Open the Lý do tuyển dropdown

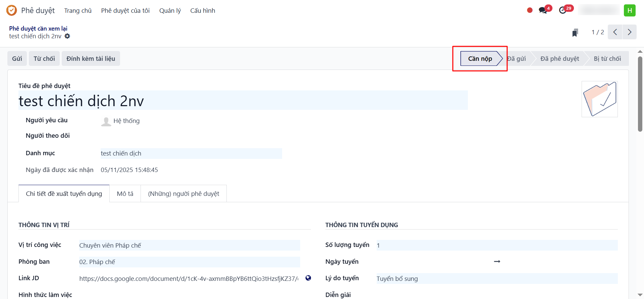[x=496, y=279]
